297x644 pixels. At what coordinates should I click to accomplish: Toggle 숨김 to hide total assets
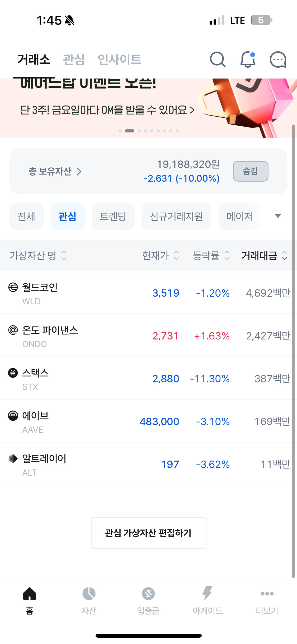click(250, 171)
